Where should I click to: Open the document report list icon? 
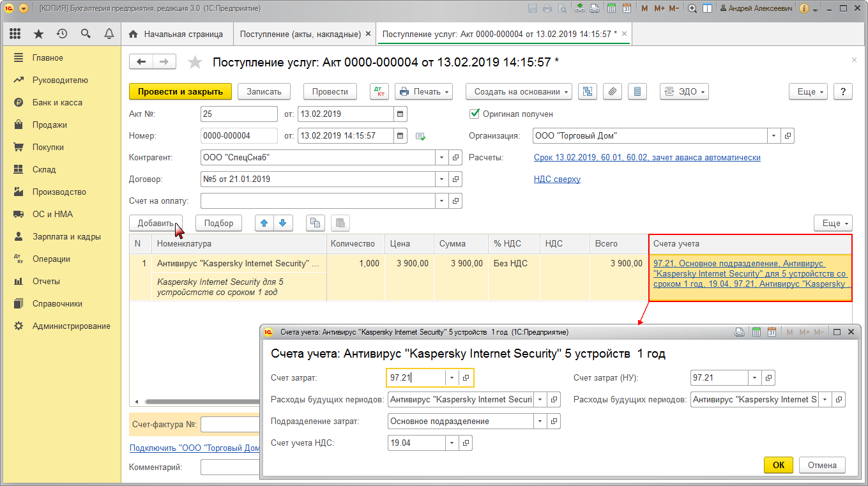(637, 91)
